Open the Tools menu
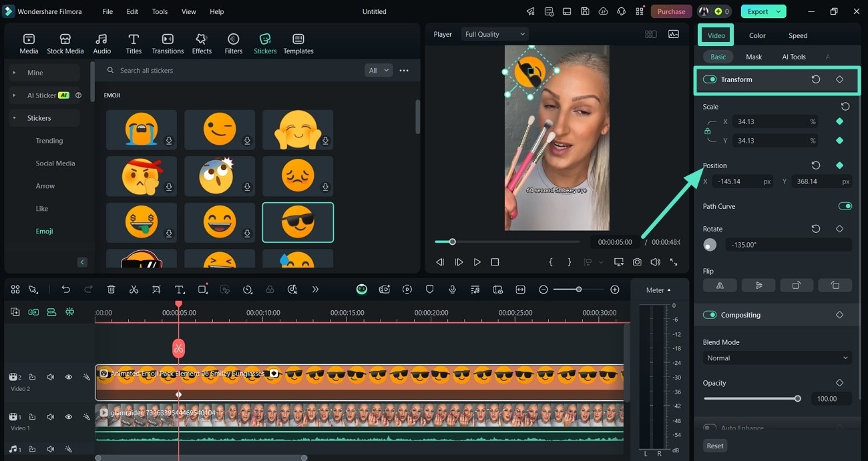Viewport: 868px width, 461px height. (160, 11)
